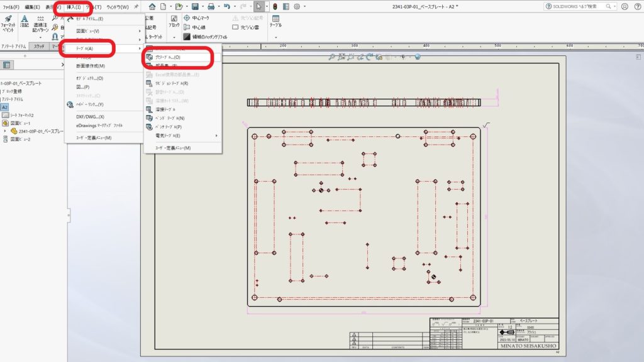Open the テーブル ribbon dropdown
This screenshot has height=362, width=644.
click(x=275, y=36)
